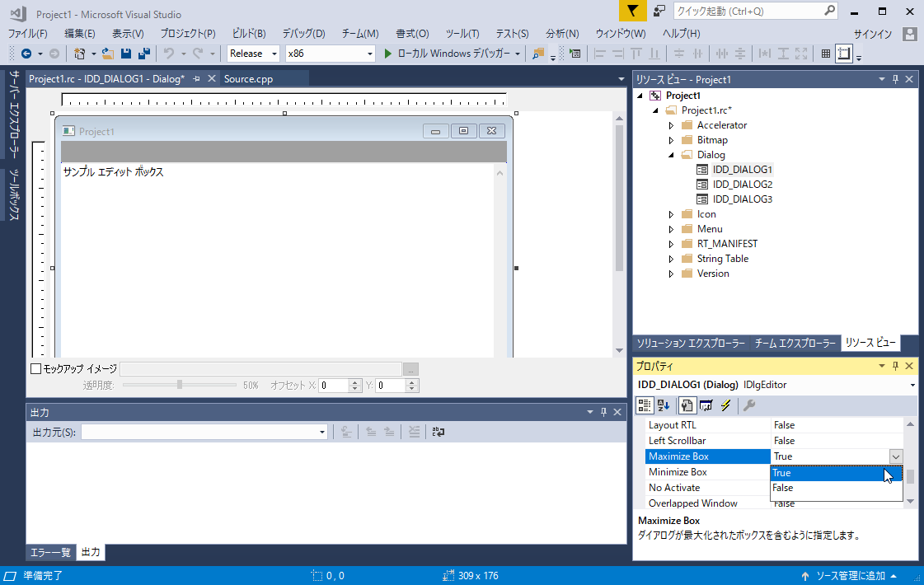The image size is (924, 585).
Task: Collapse the Project1.rc node
Action: tap(655, 110)
